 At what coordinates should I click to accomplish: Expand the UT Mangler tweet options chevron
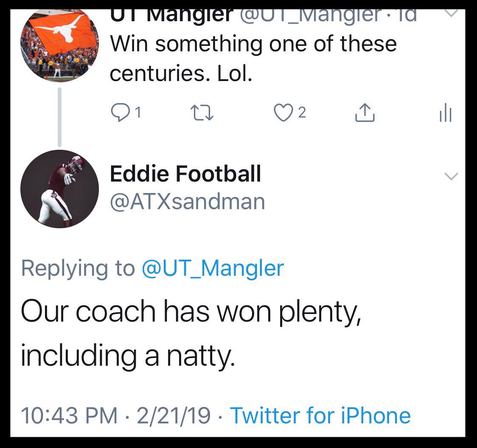click(x=451, y=13)
